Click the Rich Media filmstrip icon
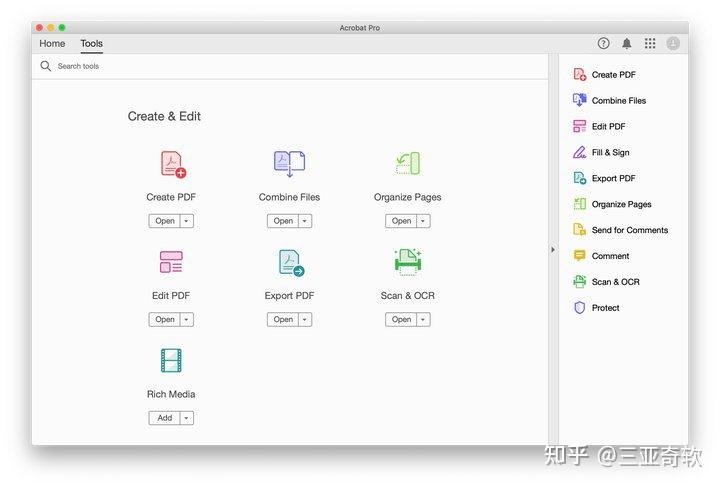Viewport: 720px width, 487px height. pyautogui.click(x=171, y=360)
